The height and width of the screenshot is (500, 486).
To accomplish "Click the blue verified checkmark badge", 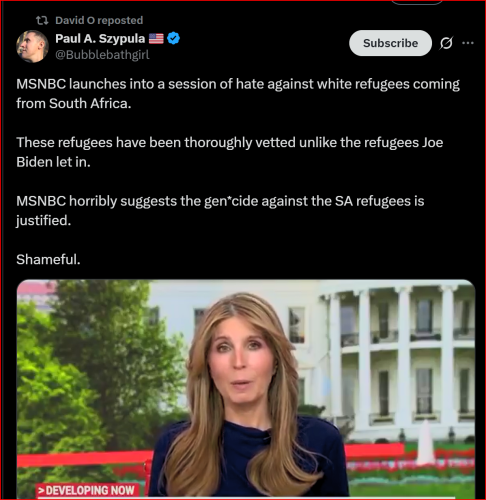I will (x=173, y=38).
